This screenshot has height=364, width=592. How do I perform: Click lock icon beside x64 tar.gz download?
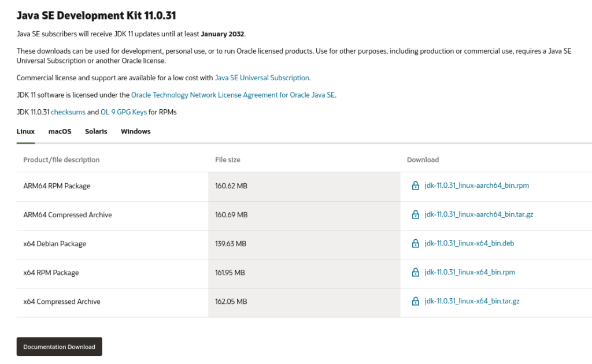415,302
